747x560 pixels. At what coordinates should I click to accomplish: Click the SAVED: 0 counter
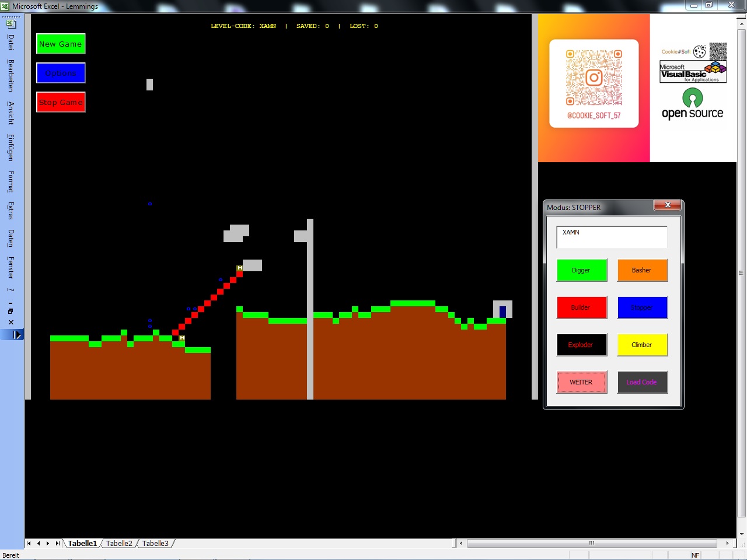tap(313, 26)
